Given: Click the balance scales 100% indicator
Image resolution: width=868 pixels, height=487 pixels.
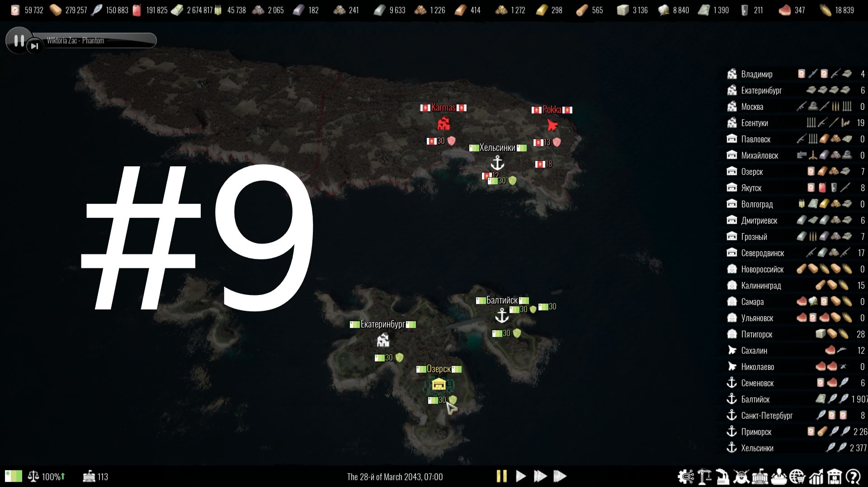Looking at the screenshot, I should pyautogui.click(x=46, y=477).
